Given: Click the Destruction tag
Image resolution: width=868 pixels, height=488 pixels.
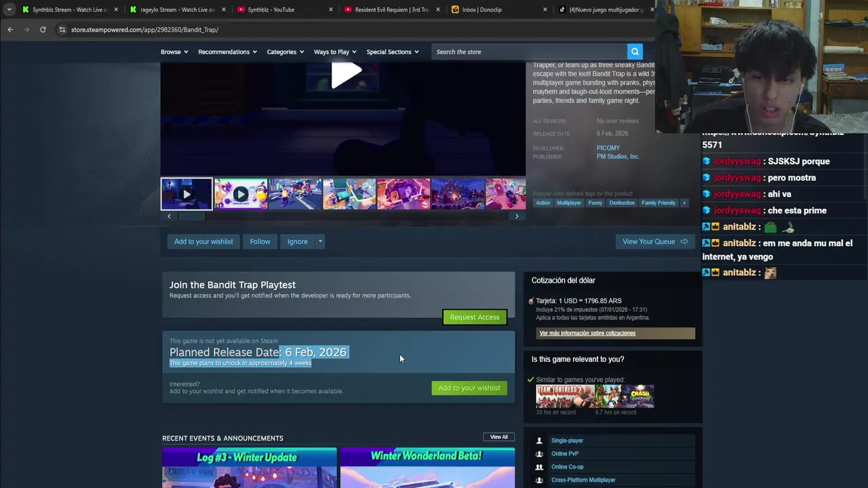Looking at the screenshot, I should pyautogui.click(x=622, y=203).
